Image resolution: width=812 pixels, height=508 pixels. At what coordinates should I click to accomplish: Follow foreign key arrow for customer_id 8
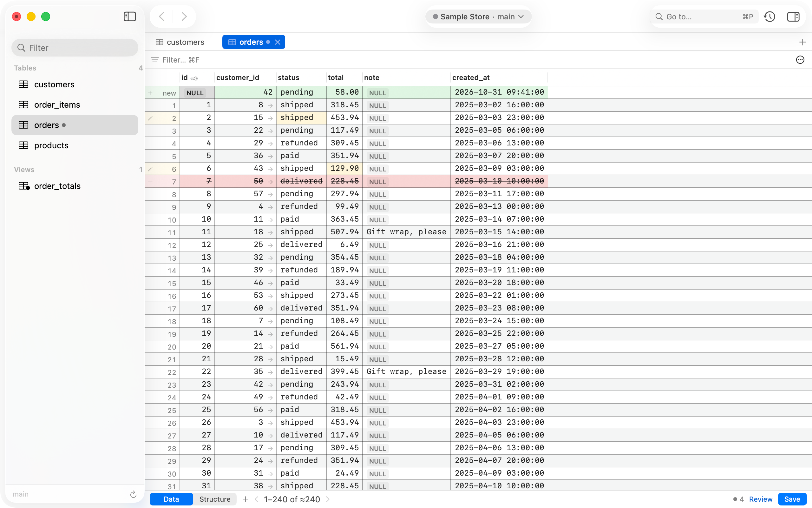click(270, 105)
